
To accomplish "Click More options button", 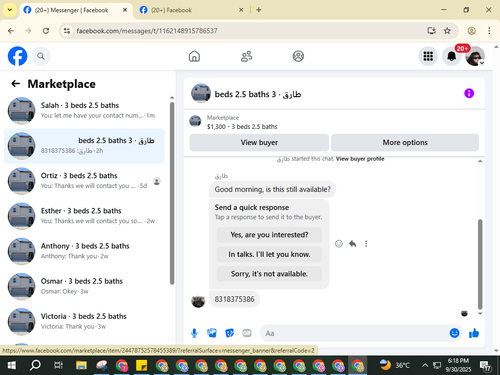I will (x=405, y=142).
